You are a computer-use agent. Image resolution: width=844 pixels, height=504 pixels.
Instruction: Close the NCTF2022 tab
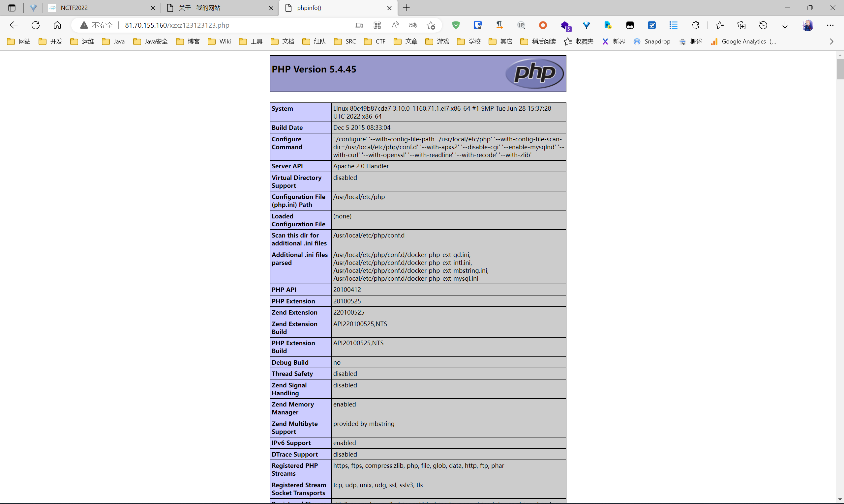point(153,8)
